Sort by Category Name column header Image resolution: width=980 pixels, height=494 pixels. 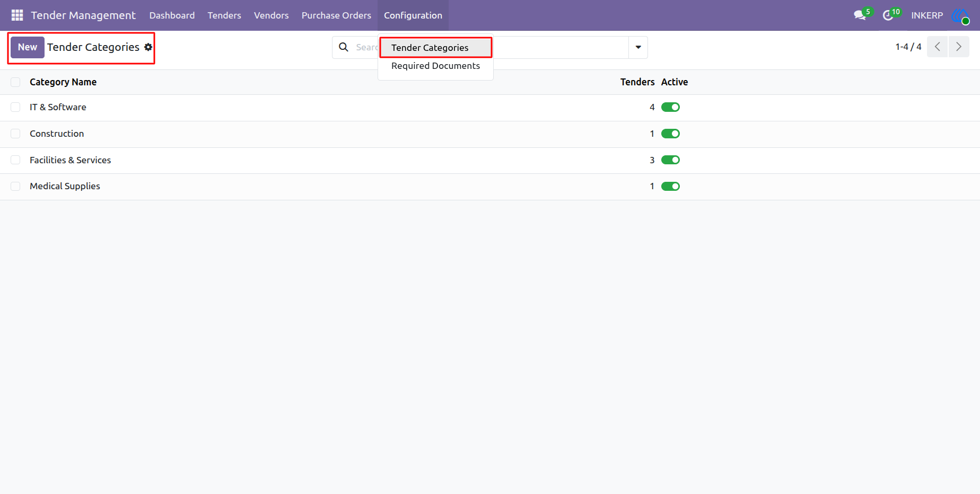[x=63, y=82]
